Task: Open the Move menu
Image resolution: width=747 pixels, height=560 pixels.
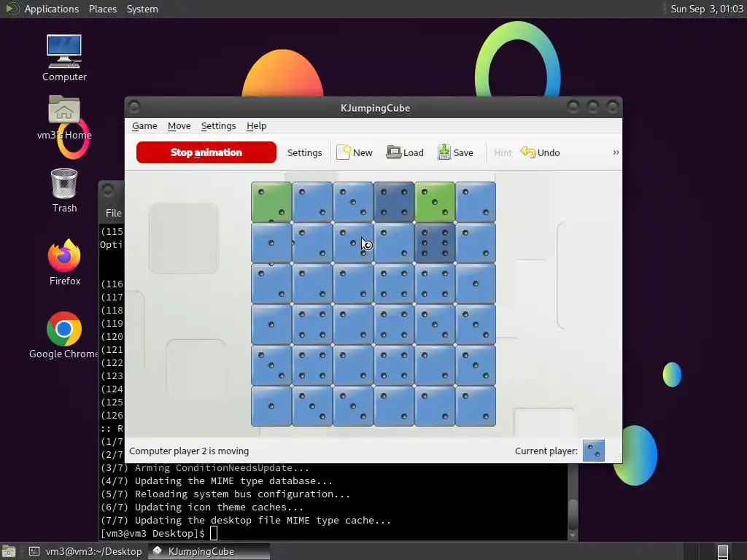Action: [179, 125]
